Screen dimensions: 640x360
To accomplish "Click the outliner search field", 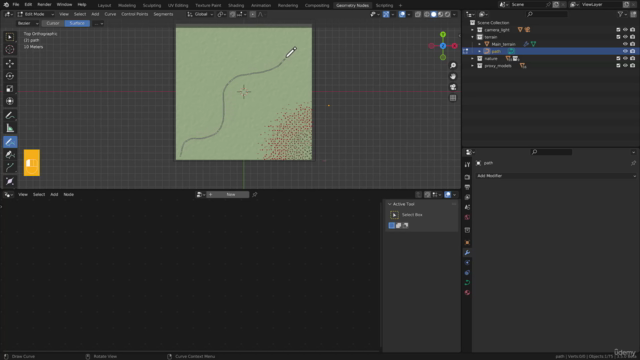I will click(547, 14).
